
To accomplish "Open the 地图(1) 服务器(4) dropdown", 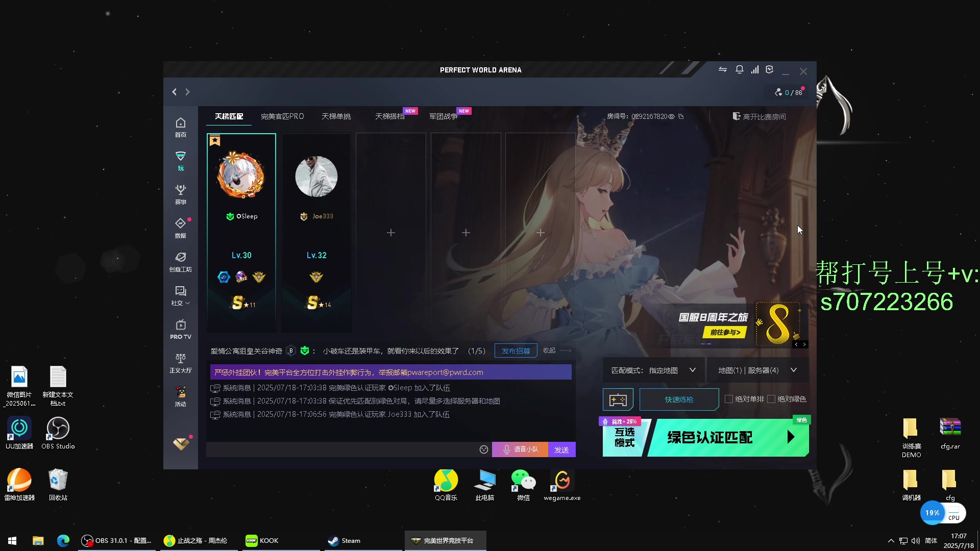I will [x=757, y=370].
